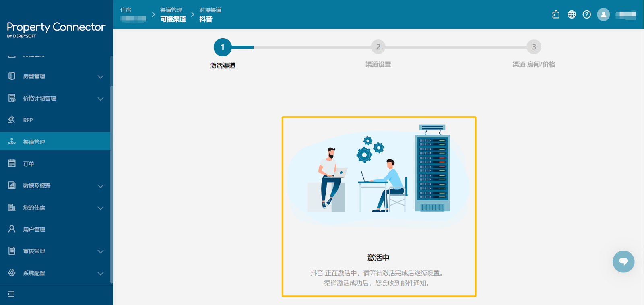Expand the 审核管理 chevron

coord(101,251)
